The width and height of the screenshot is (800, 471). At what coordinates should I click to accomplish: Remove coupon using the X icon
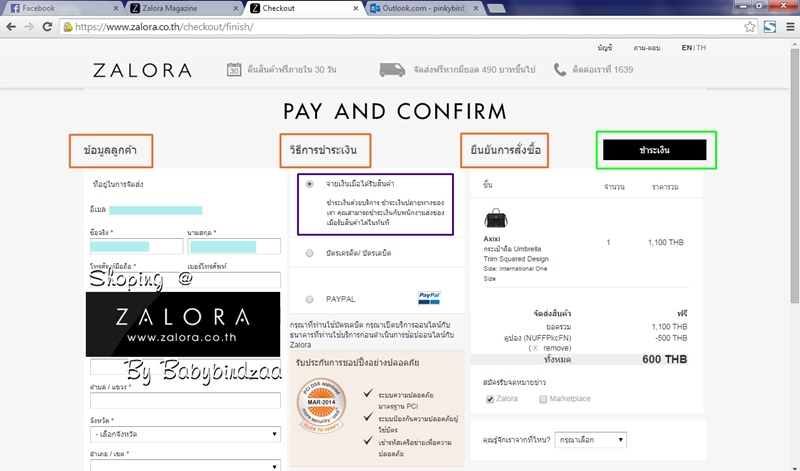coord(535,348)
